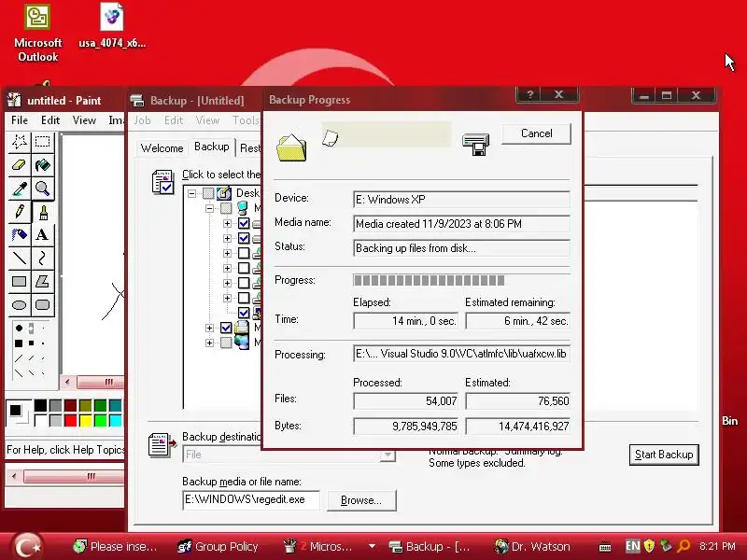
Task: Choose the Curve tool in Paint
Action: click(x=42, y=259)
